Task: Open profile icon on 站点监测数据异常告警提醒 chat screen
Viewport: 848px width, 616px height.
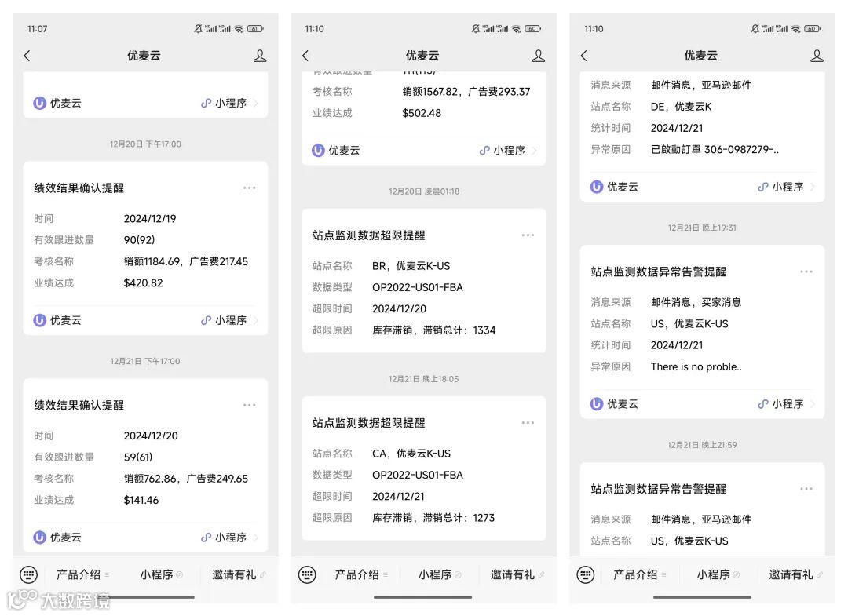Action: [x=817, y=56]
